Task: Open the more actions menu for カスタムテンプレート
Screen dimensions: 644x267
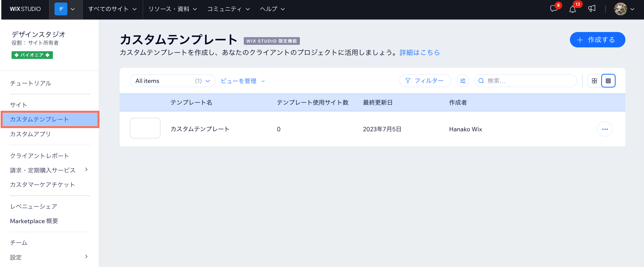Action: point(605,129)
